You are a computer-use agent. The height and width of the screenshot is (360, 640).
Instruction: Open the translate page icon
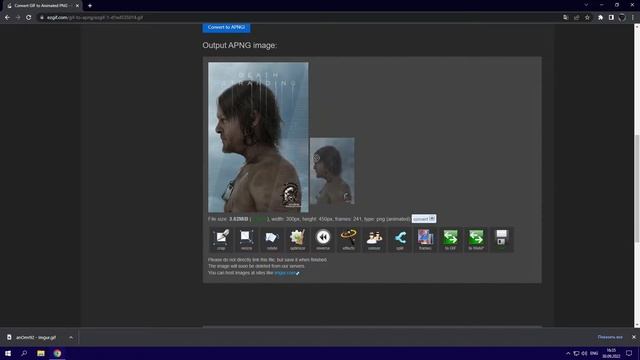tap(565, 18)
